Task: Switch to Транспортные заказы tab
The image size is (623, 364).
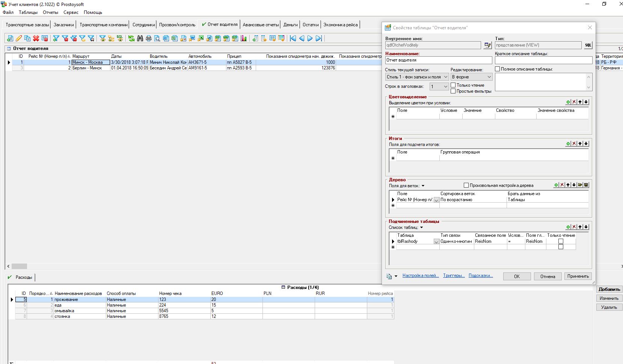Action: coord(27,25)
